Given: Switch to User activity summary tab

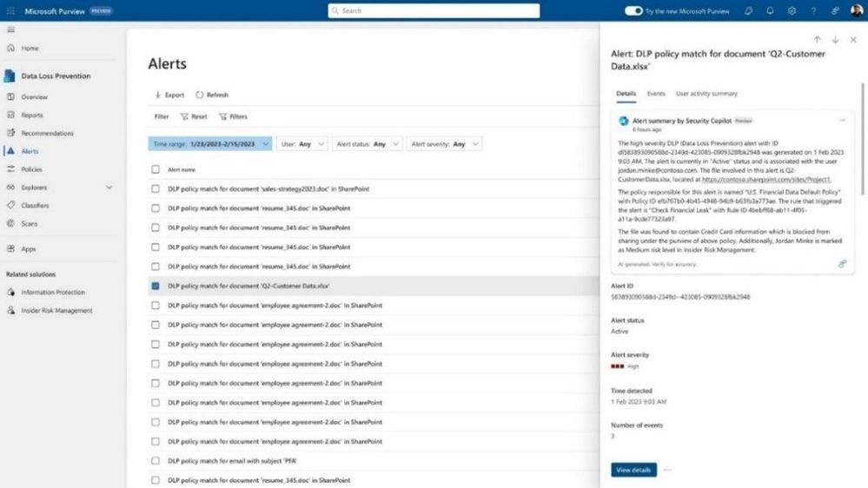Looking at the screenshot, I should coord(706,94).
